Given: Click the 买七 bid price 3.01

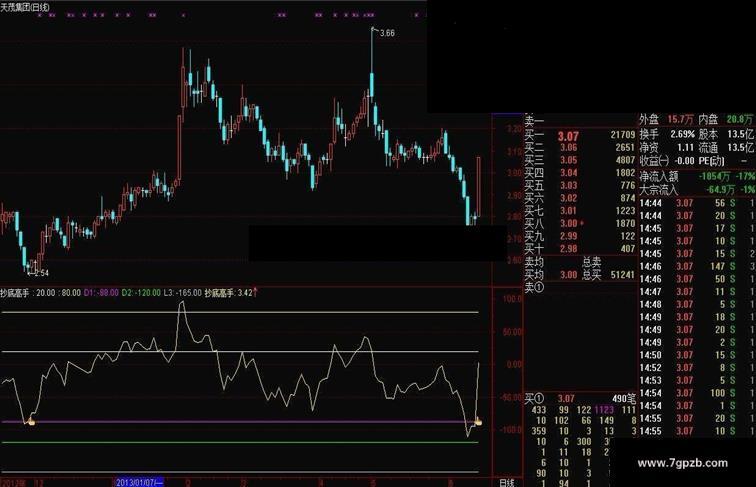Looking at the screenshot, I should 569,210.
